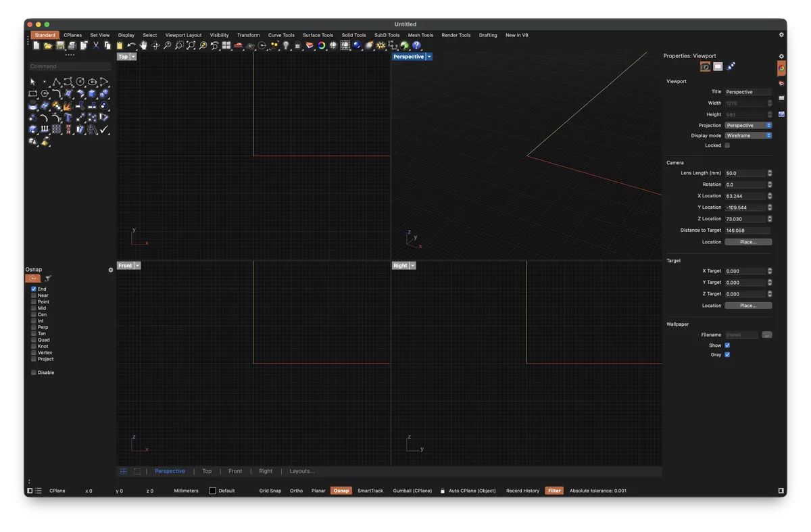The height and width of the screenshot is (532, 811).
Task: Open the Perspective viewport title dropdown arrow
Action: 429,57
